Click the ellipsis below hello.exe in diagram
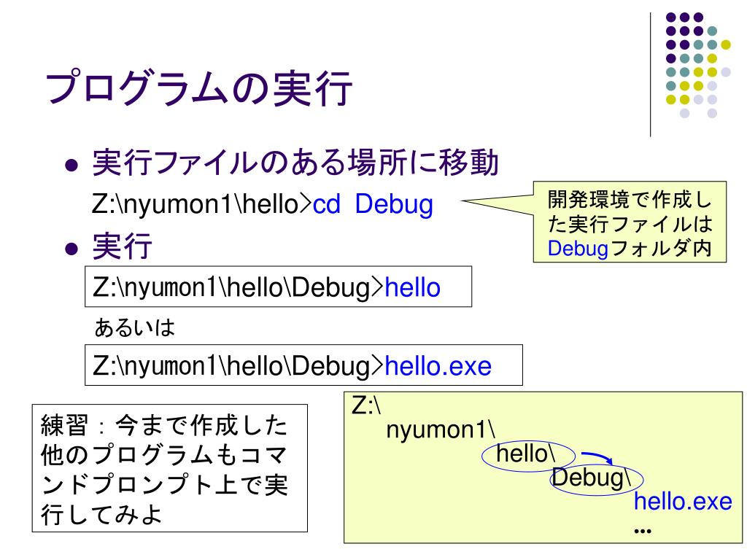 point(643,531)
